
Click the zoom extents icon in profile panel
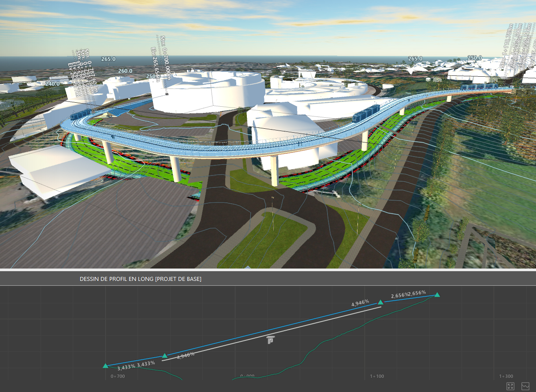[510, 386]
